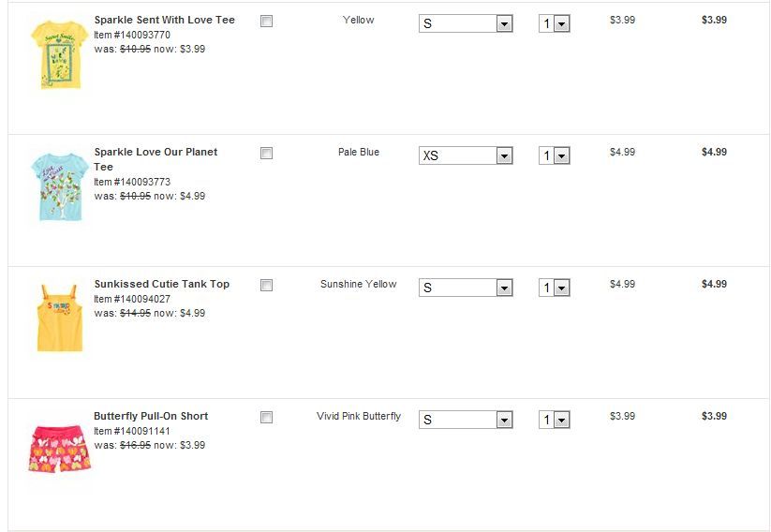Click the yellow Sparkle Sent With Love tee image

click(59, 55)
